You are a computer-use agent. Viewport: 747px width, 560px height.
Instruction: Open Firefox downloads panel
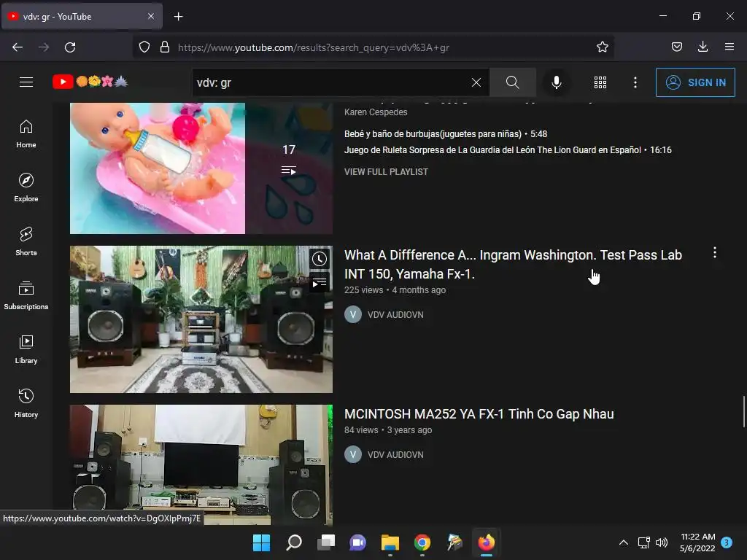[x=703, y=47]
